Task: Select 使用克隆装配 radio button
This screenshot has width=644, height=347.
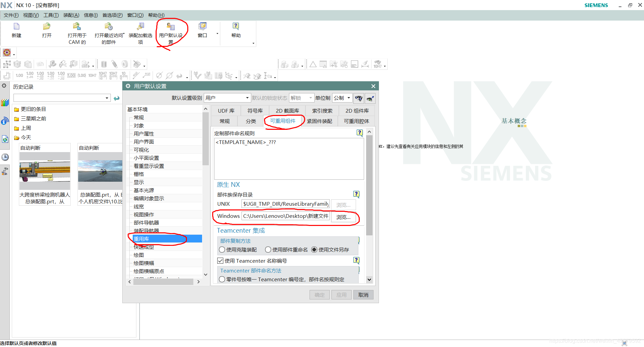Action: coord(222,250)
